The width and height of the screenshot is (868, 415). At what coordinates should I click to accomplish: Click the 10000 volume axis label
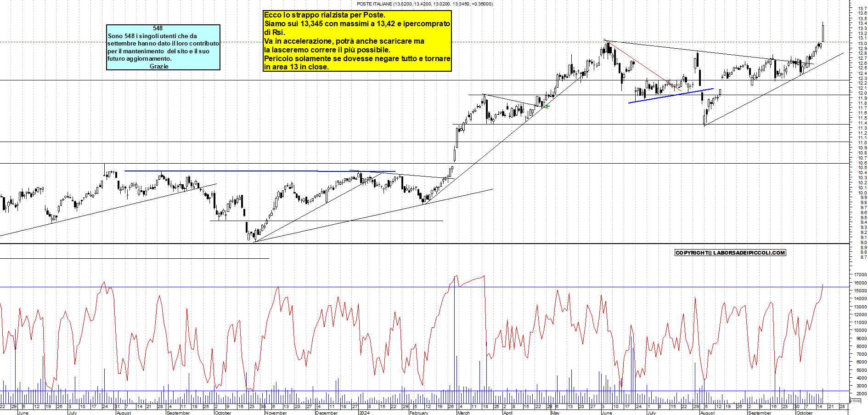point(860,330)
